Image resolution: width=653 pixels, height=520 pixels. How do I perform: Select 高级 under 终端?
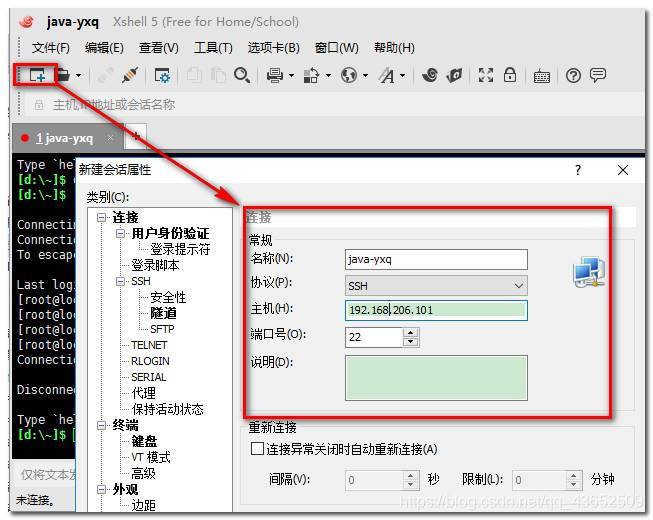click(143, 473)
